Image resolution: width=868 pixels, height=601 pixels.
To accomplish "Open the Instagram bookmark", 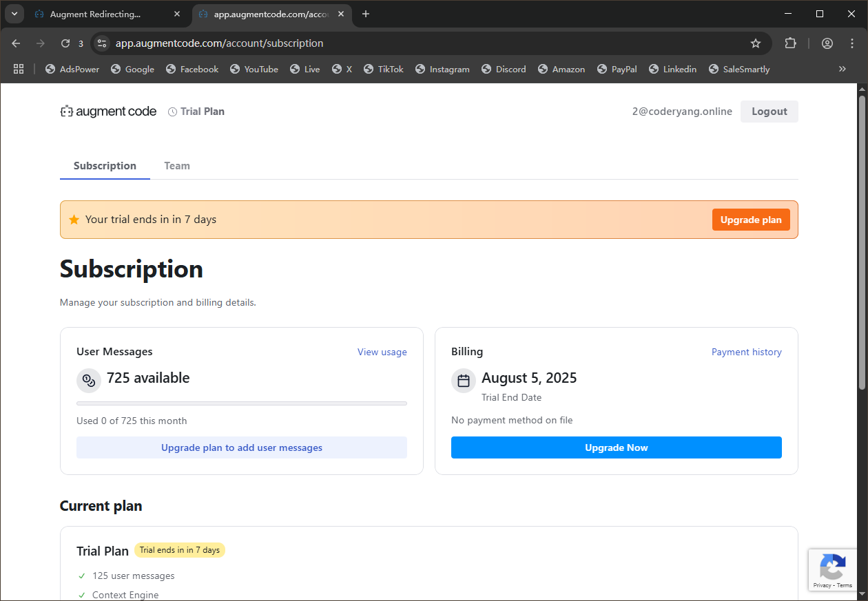I will [x=442, y=70].
